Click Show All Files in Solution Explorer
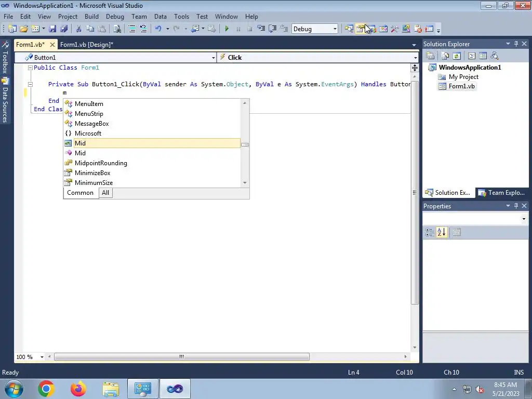The height and width of the screenshot is (399, 532). pyautogui.click(x=445, y=56)
